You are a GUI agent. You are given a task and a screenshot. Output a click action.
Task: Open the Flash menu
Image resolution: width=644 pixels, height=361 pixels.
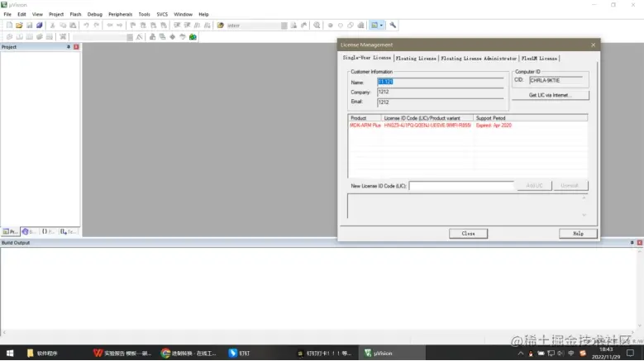(75, 14)
